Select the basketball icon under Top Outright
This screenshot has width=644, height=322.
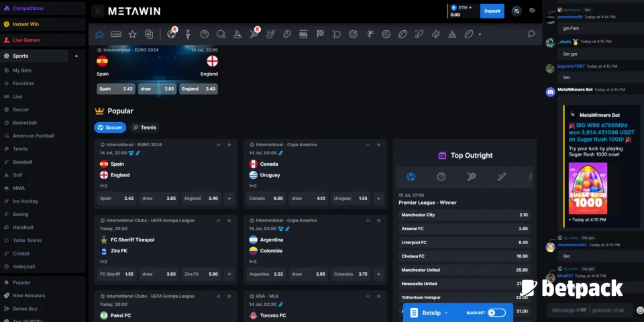441,177
